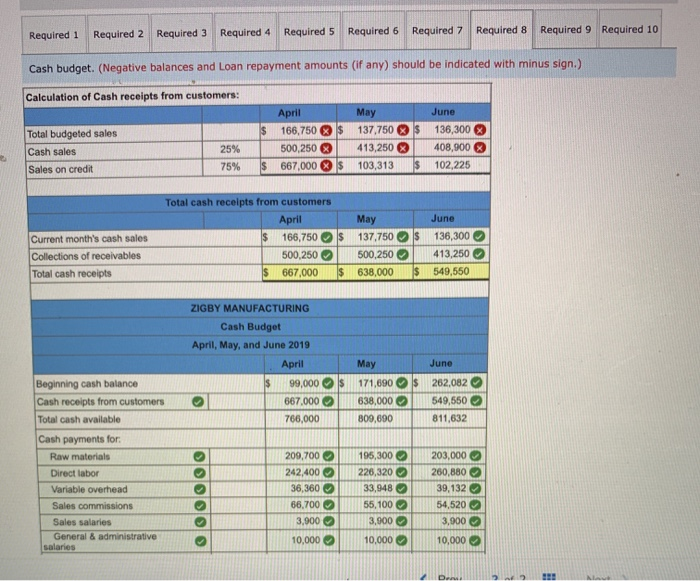Click green check beside May sales salaries 3,900
The image size is (700, 581).
coord(402,521)
